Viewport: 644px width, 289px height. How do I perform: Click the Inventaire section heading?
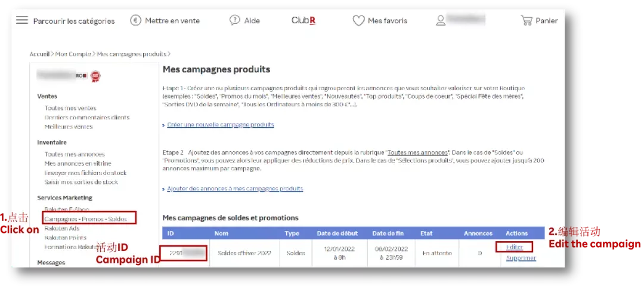pyautogui.click(x=52, y=142)
